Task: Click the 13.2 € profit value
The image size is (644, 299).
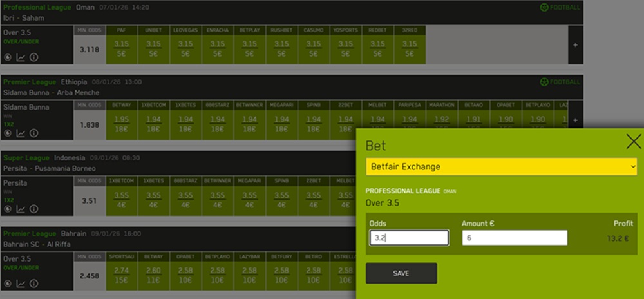Action: [x=618, y=238]
